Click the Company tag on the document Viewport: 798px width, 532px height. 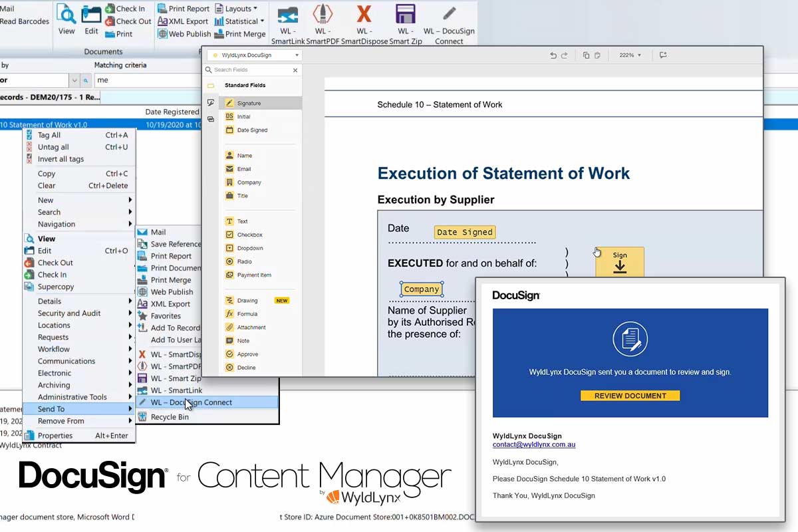tap(422, 289)
